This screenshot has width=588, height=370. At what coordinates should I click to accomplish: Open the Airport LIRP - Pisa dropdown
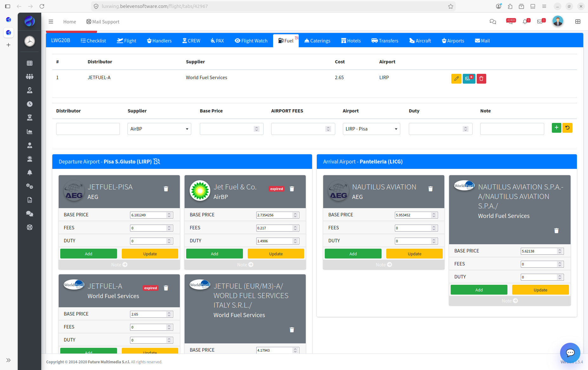click(x=371, y=129)
